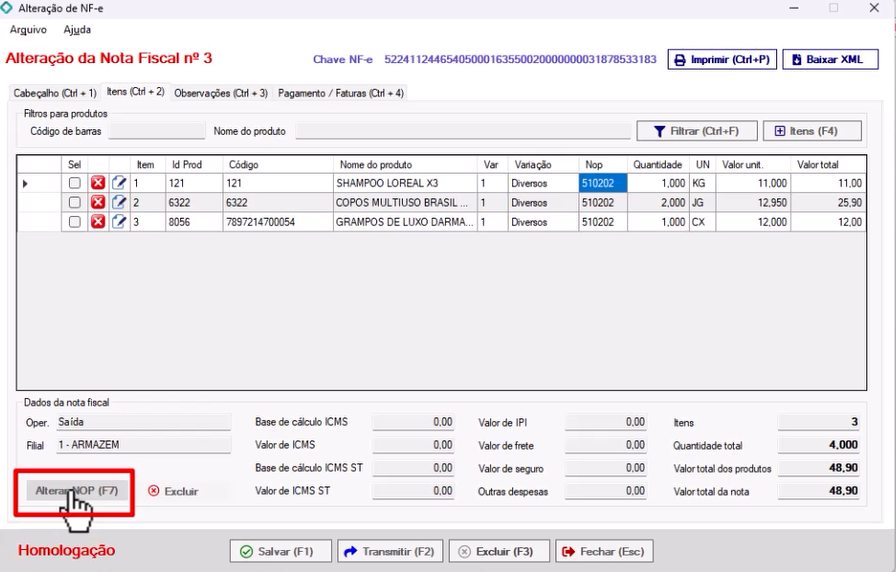Switch to Pagamento / Faturas tab

coord(341,93)
